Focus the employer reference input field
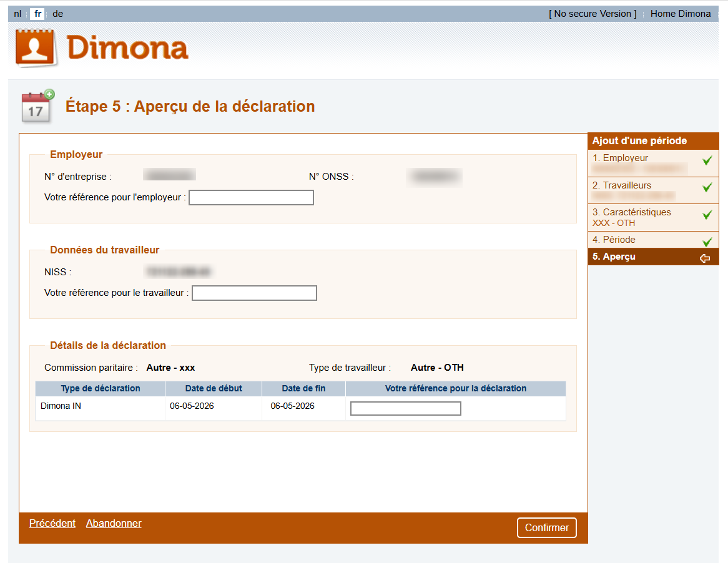The width and height of the screenshot is (728, 563). point(251,198)
